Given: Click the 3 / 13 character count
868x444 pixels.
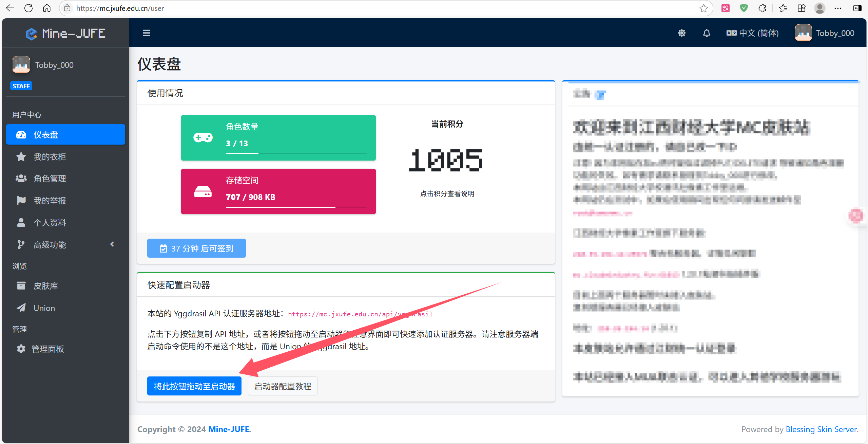Looking at the screenshot, I should coord(237,143).
